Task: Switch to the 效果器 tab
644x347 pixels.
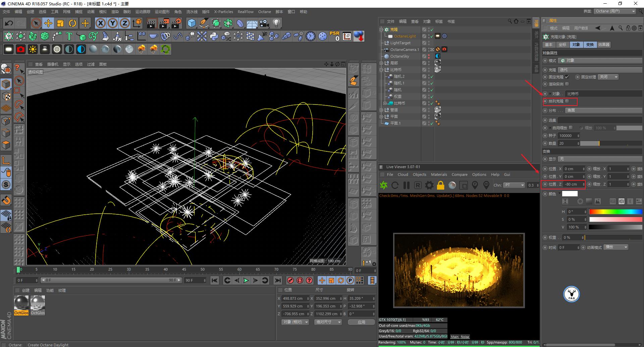Action: click(604, 45)
